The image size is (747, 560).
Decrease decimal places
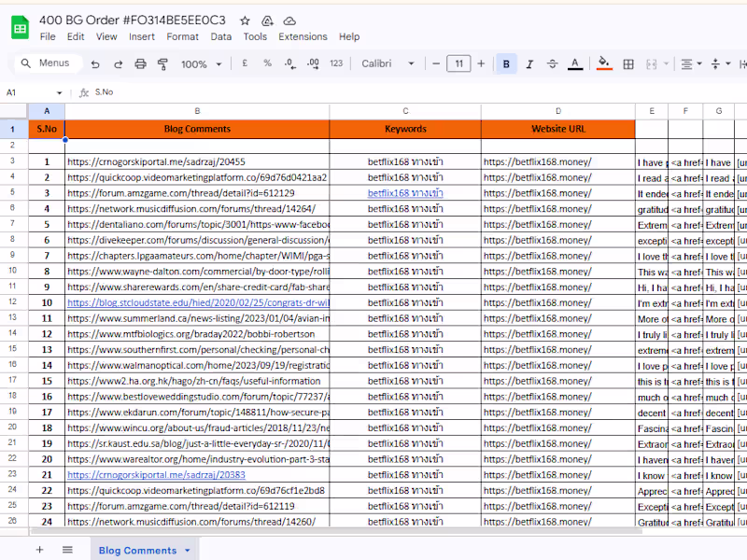pyautogui.click(x=290, y=63)
